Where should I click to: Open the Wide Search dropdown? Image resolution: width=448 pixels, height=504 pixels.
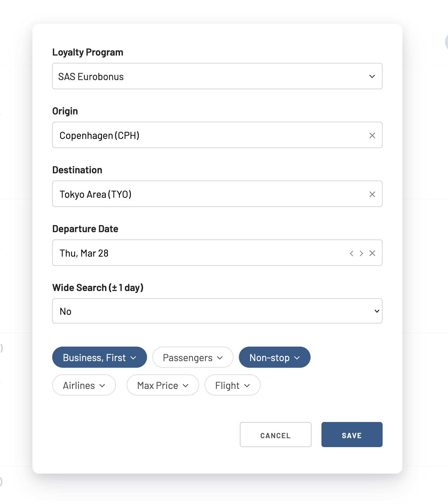[217, 311]
